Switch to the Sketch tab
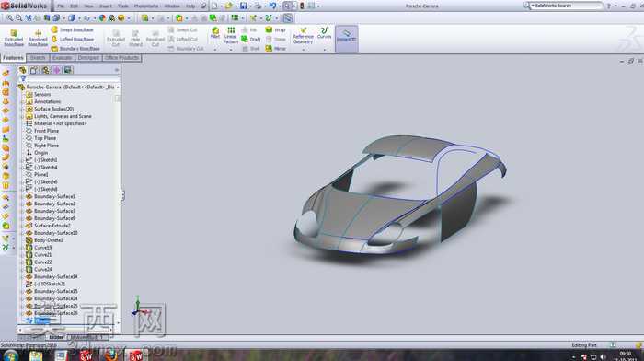The image size is (644, 361). pyautogui.click(x=38, y=58)
